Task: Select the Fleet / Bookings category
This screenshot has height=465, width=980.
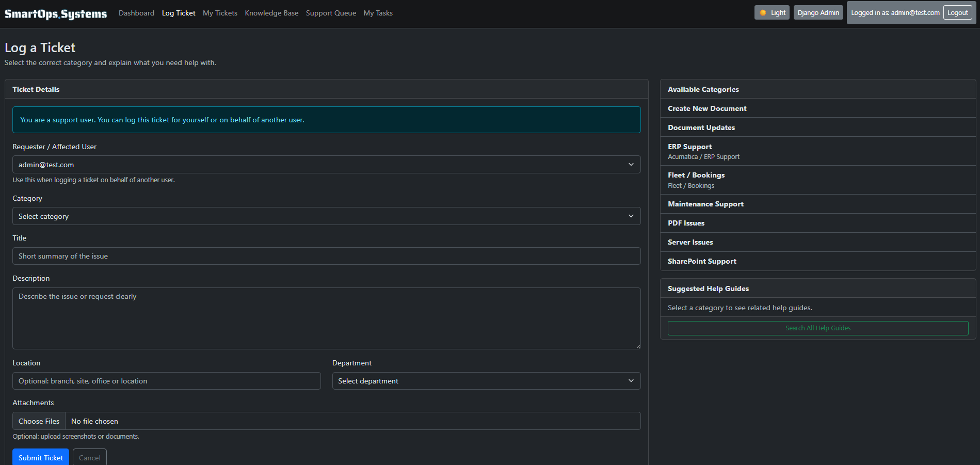Action: coord(818,180)
